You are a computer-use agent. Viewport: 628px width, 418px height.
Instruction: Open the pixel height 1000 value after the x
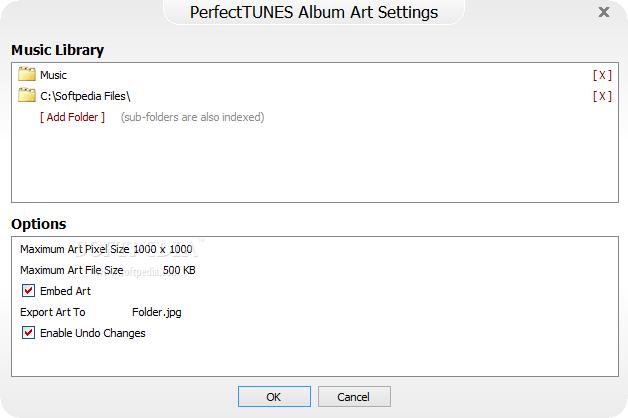coord(181,249)
